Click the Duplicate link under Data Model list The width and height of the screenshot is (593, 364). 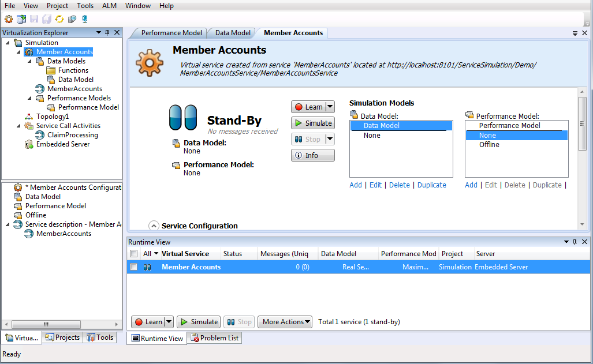(x=431, y=185)
